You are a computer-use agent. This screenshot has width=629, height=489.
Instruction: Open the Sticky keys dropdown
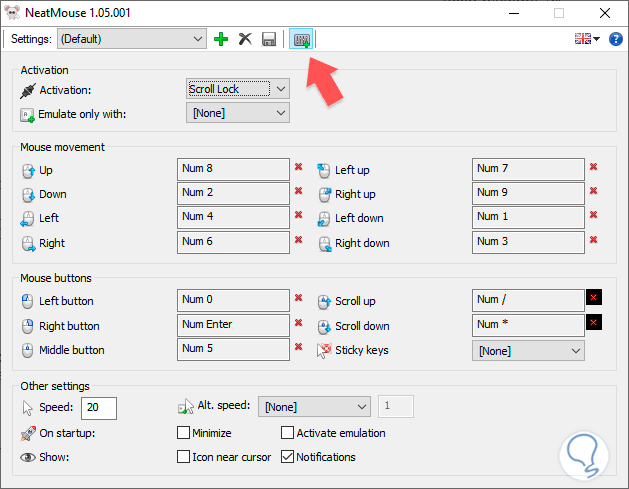[528, 351]
